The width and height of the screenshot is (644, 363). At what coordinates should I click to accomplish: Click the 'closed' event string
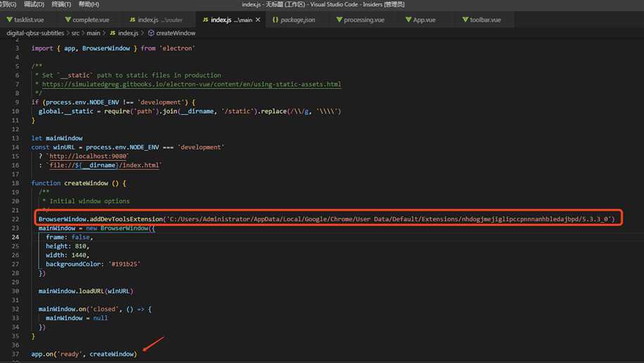point(104,309)
